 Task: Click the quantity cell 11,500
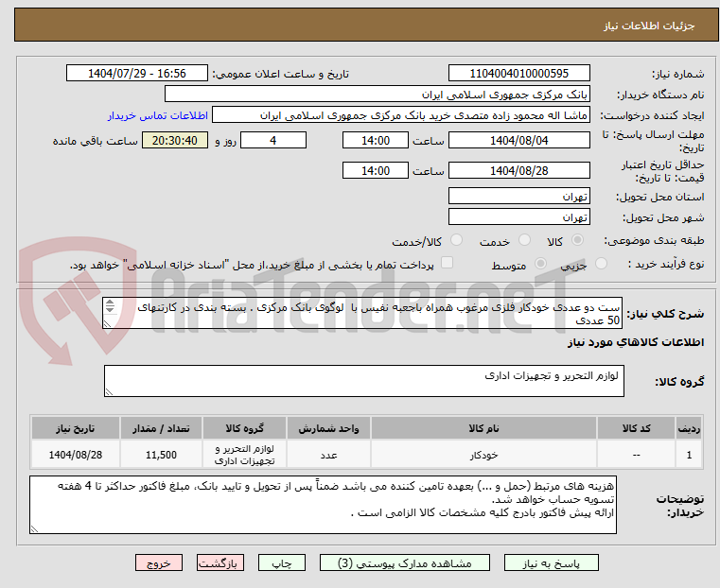coord(161,455)
